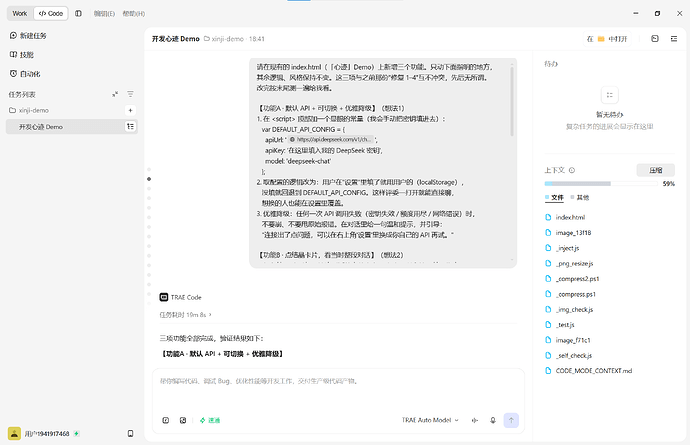
Task: Click the context usage progress bar
Action: click(x=601, y=184)
